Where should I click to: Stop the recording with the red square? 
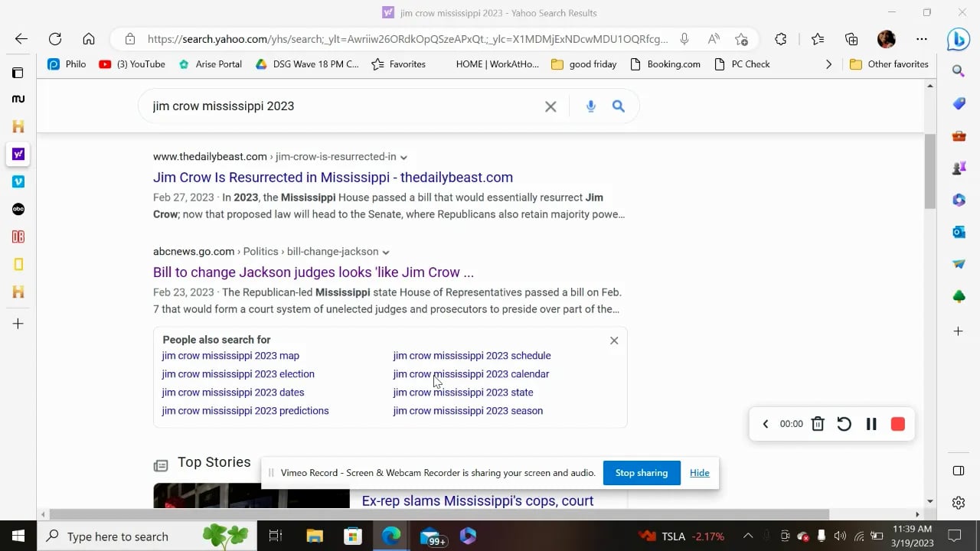(x=898, y=424)
